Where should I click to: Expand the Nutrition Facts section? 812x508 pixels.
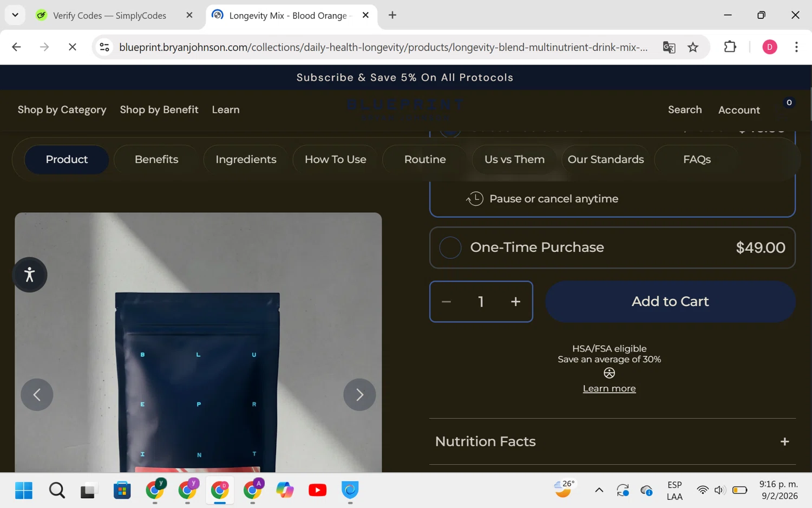[x=612, y=441]
